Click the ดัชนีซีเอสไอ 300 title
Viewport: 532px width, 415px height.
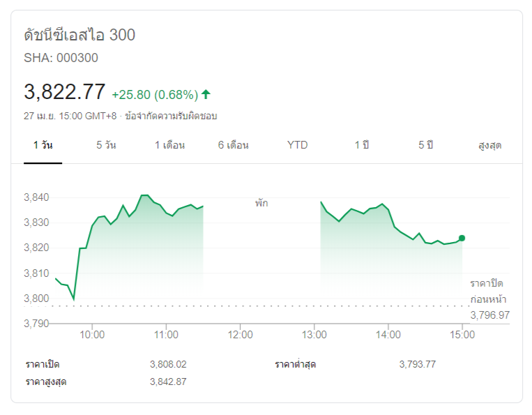(x=79, y=35)
